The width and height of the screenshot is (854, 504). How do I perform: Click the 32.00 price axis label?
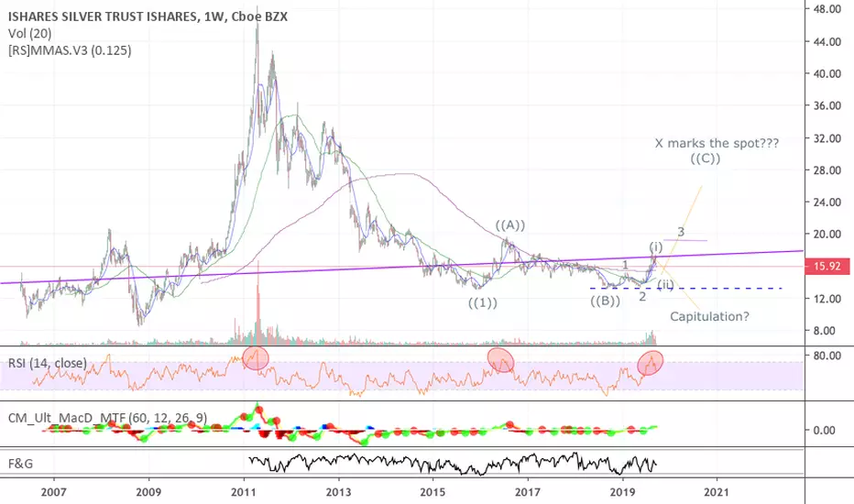(827, 137)
